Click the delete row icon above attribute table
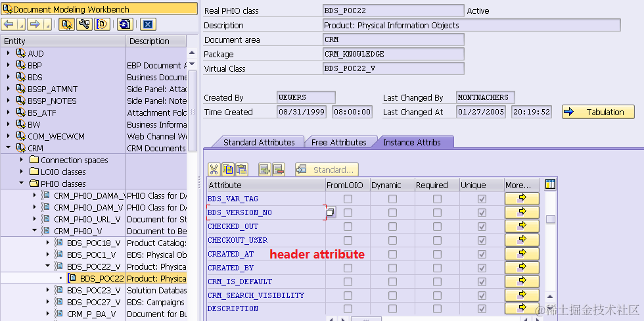 pos(279,169)
